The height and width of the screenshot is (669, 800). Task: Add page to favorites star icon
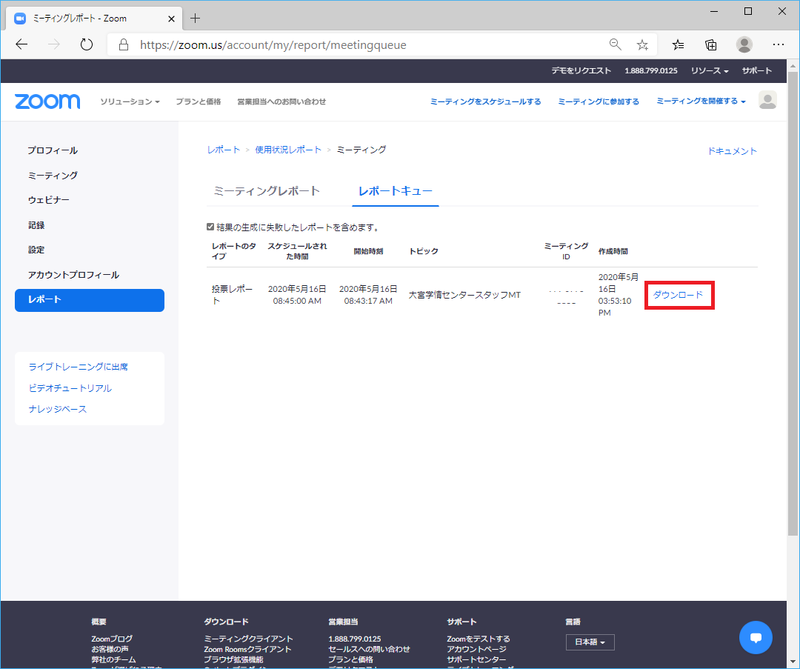pos(642,45)
